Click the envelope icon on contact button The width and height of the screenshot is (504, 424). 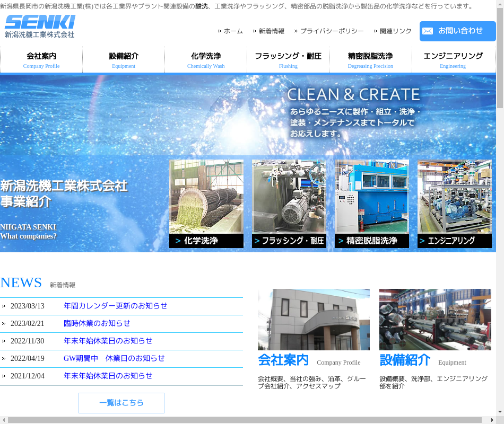point(428,31)
